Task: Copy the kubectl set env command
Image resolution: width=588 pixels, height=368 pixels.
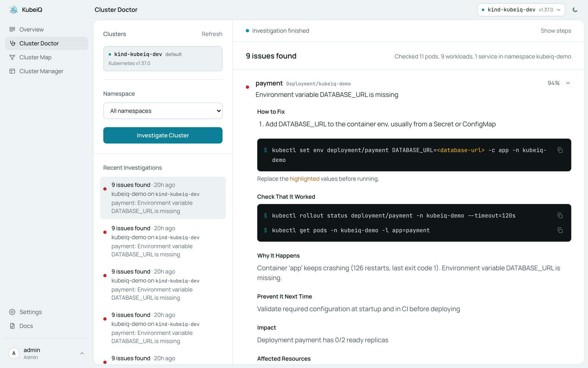Action: coord(560,150)
